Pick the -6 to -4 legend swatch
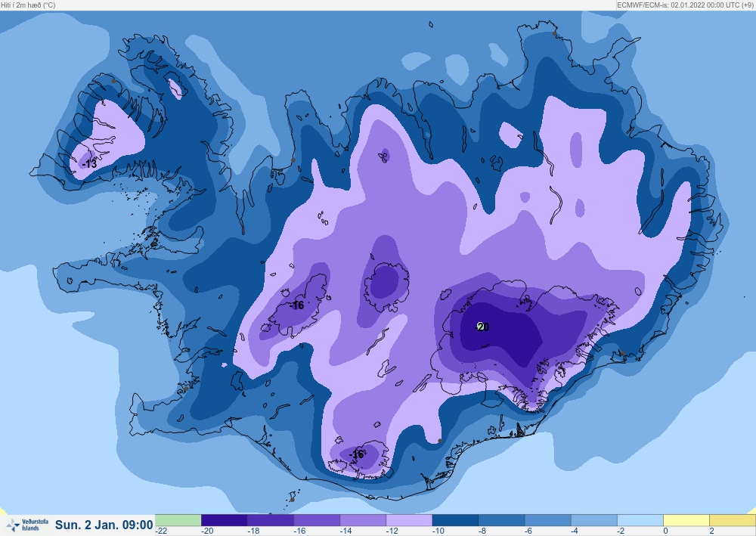This screenshot has width=756, height=536. [548, 520]
